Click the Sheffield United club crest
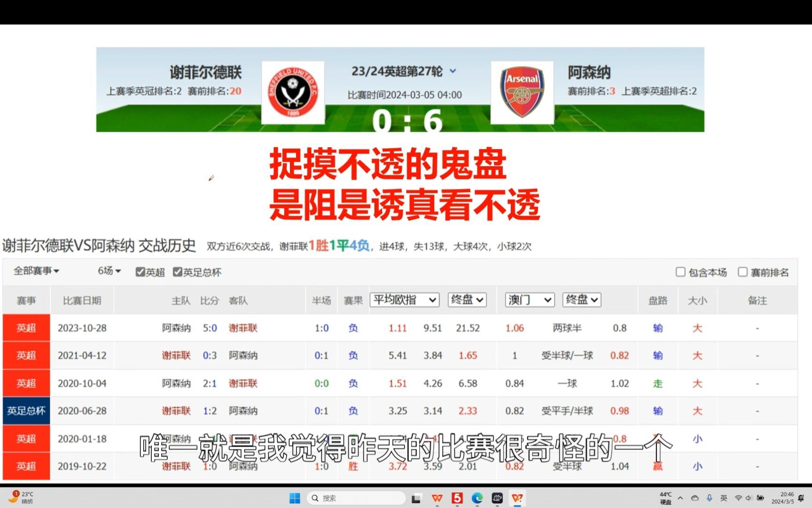The image size is (812, 508). pyautogui.click(x=293, y=93)
